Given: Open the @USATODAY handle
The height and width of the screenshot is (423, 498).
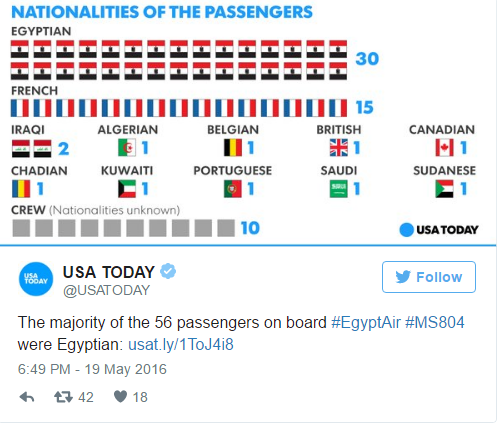Looking at the screenshot, I should (x=106, y=290).
